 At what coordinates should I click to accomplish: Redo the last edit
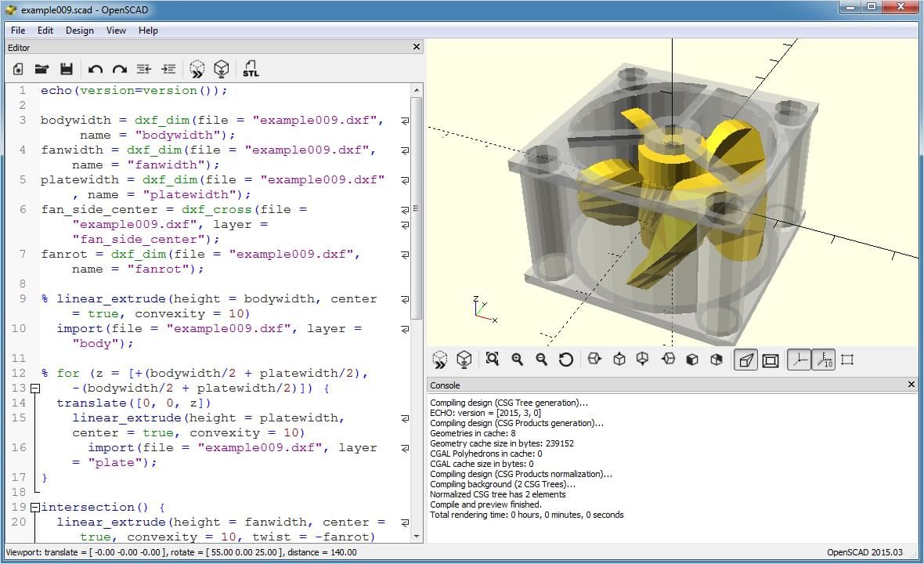tap(119, 69)
